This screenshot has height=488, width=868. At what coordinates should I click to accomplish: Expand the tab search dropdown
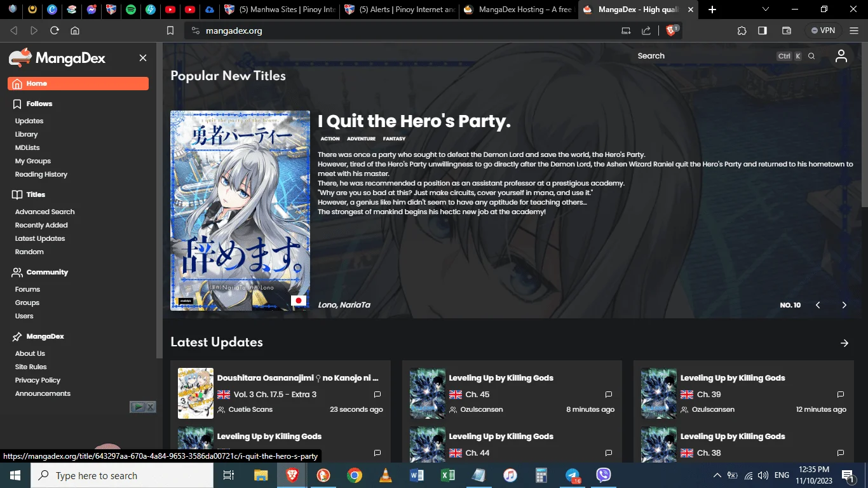coord(766,10)
